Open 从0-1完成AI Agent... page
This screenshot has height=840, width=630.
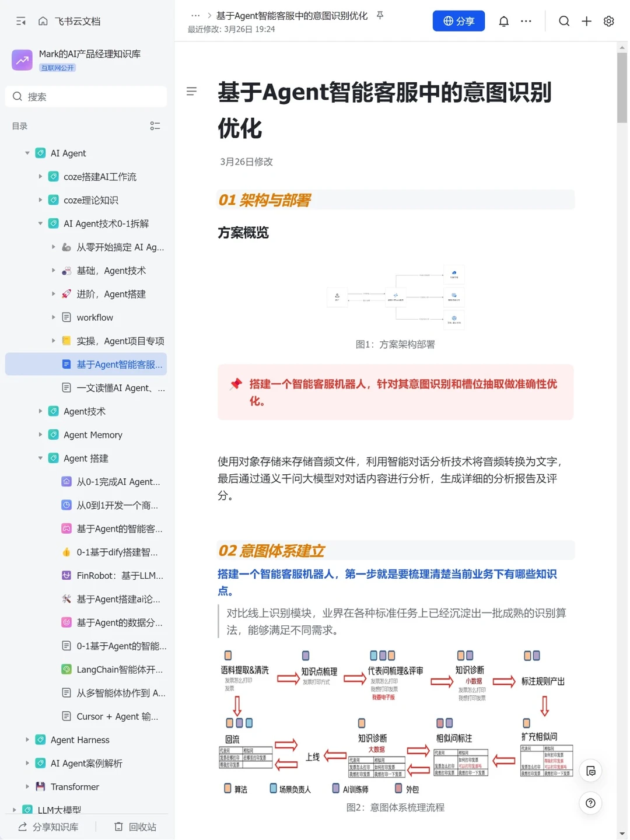pos(86,482)
